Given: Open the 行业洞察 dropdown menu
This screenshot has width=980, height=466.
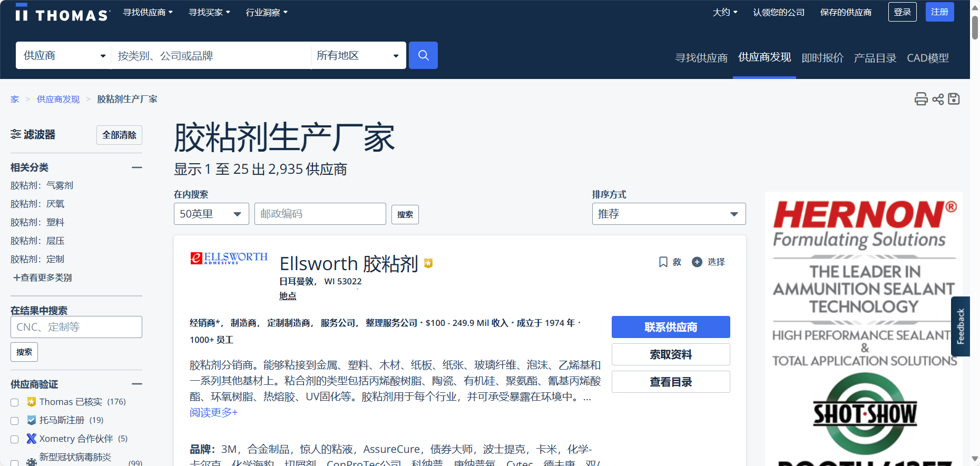Looking at the screenshot, I should coord(267,12).
